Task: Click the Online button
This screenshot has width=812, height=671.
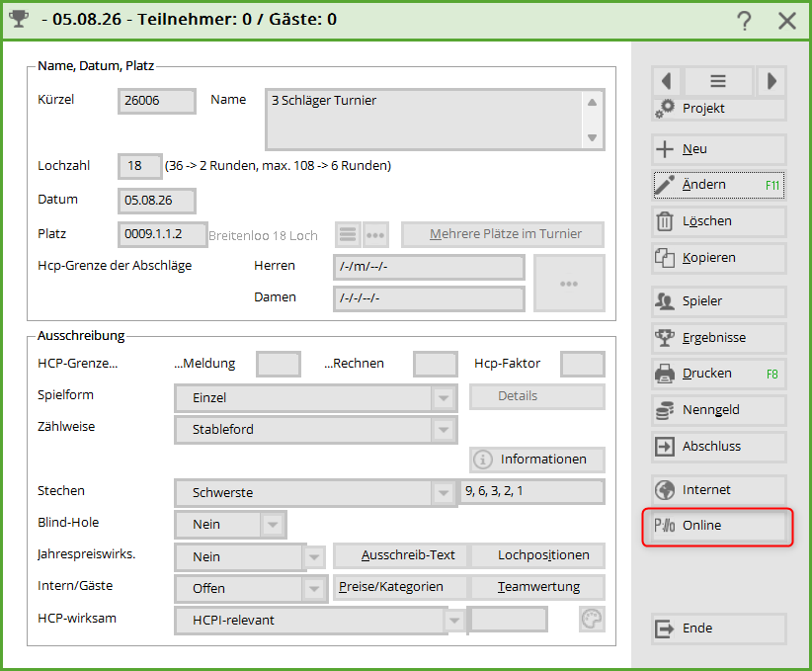Action: [x=719, y=526]
